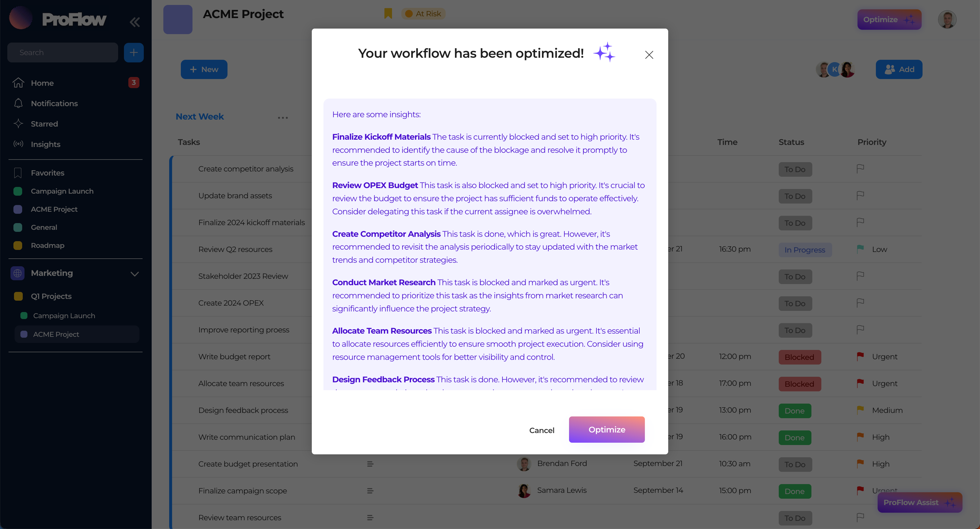This screenshot has width=980, height=529.
Task: Toggle the bookmark next to ACME Project title
Action: (387, 13)
